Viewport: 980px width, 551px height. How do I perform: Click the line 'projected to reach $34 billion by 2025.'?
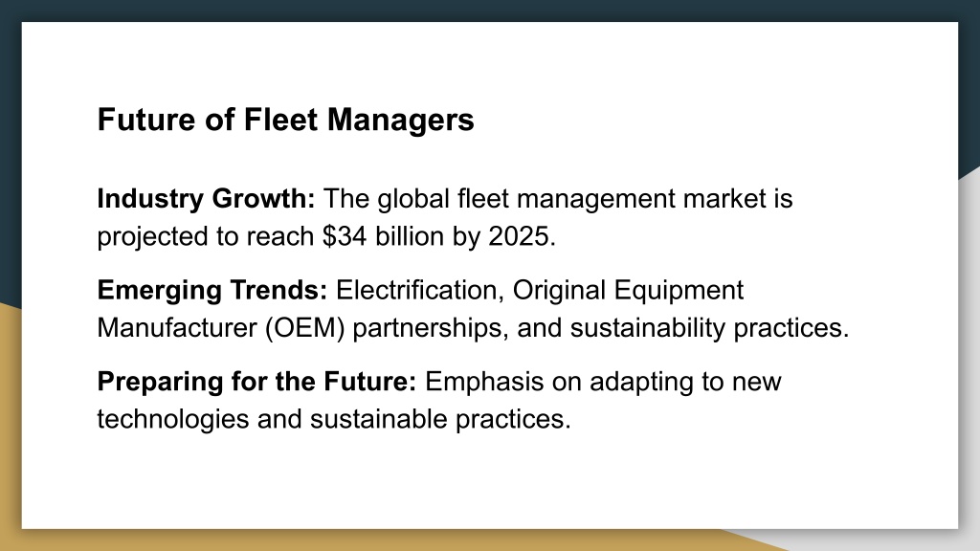click(x=326, y=237)
